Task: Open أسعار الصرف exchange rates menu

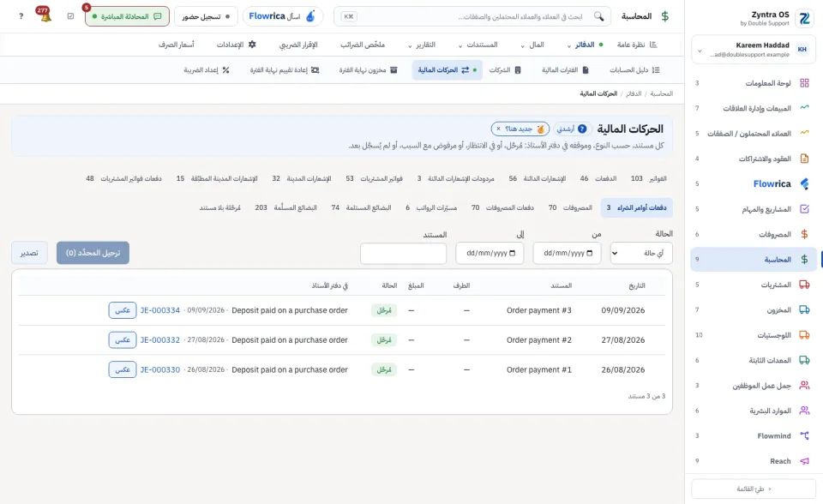Action: coord(177,45)
